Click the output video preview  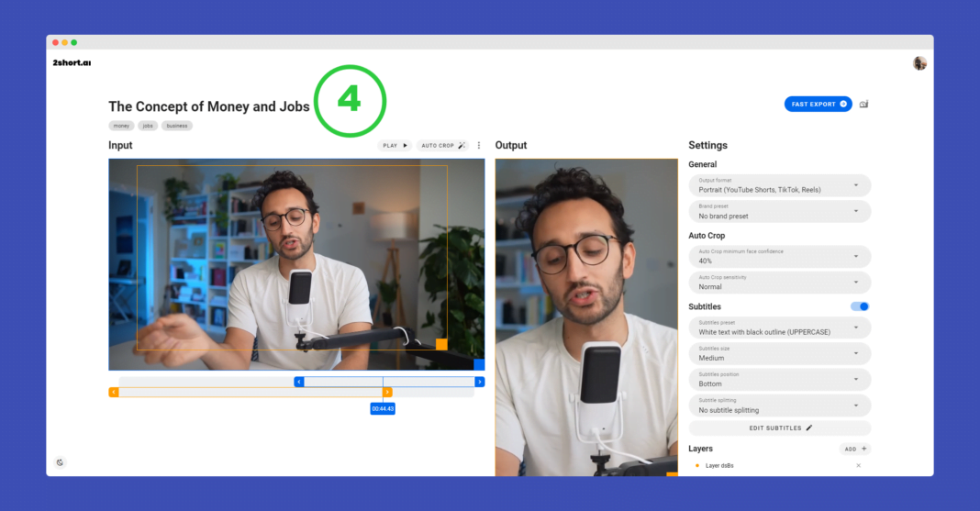click(586, 317)
